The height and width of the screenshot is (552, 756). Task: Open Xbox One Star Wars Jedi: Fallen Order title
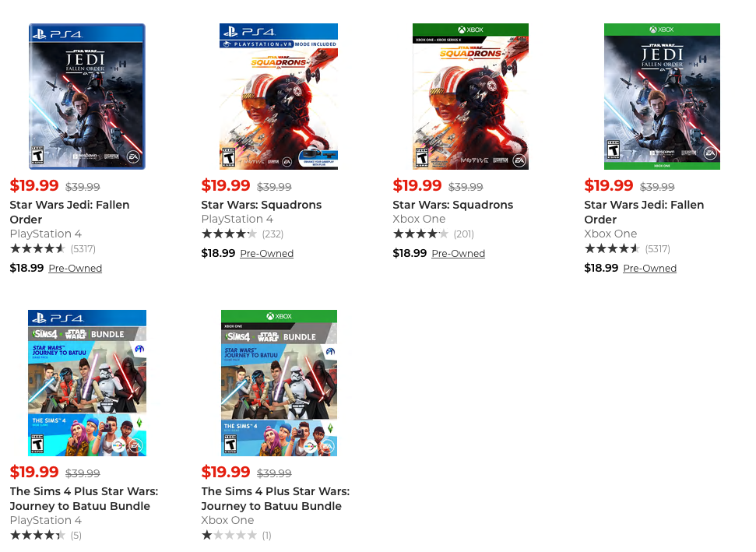coord(644,212)
